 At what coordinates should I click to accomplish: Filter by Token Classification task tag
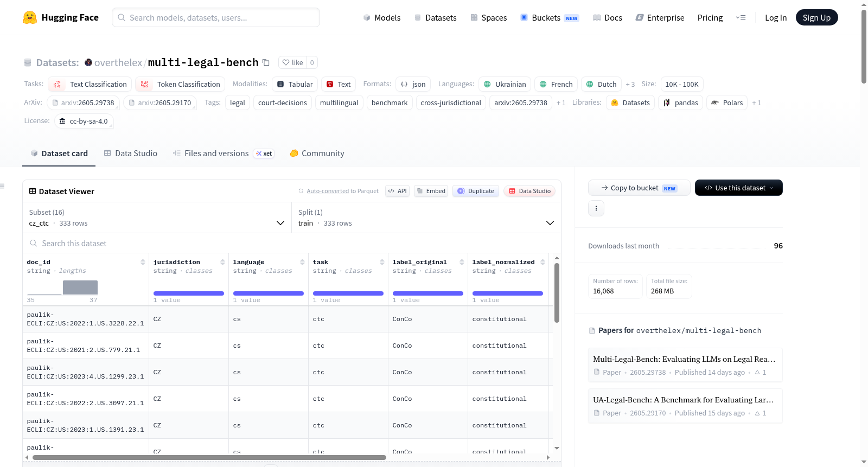tap(180, 84)
